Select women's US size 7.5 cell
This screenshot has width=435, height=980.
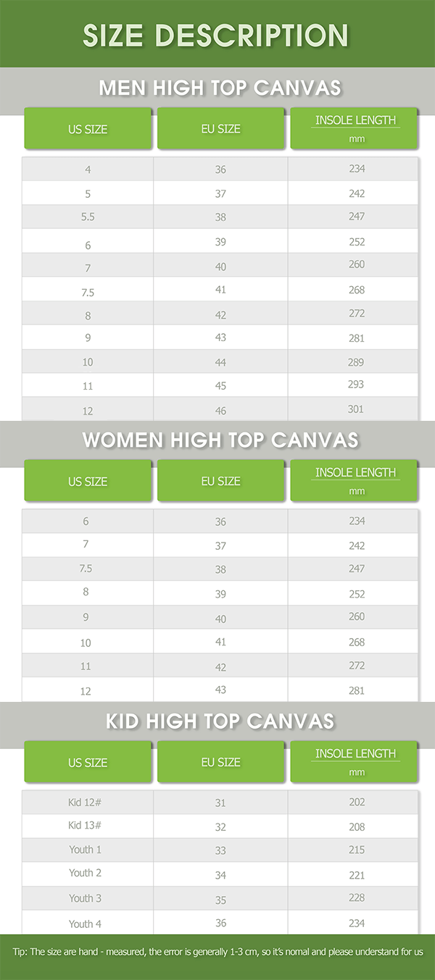(x=88, y=569)
